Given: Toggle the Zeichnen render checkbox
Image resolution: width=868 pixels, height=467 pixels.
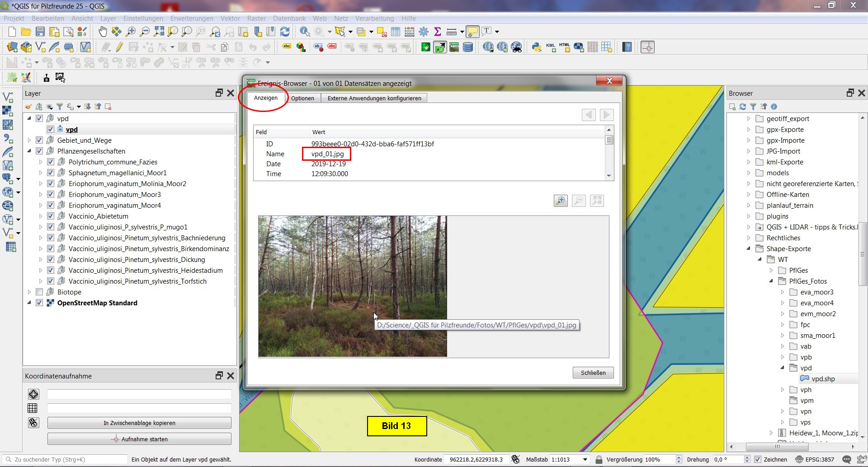Looking at the screenshot, I should (758, 459).
